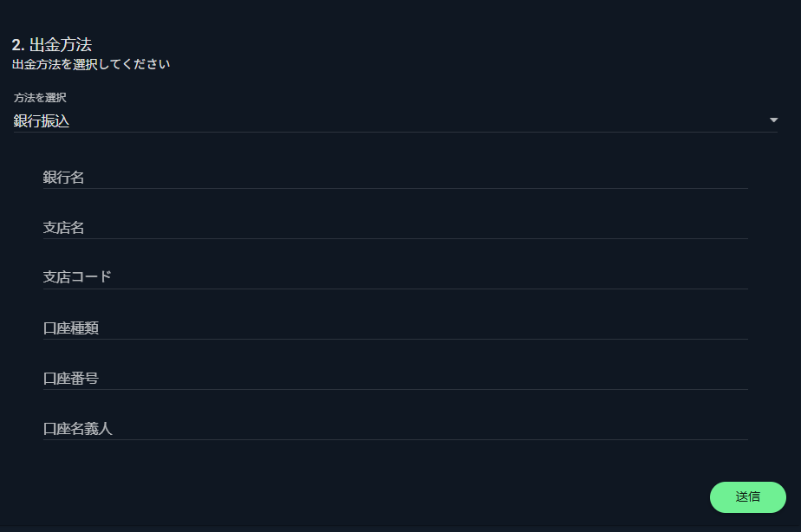The width and height of the screenshot is (801, 532).
Task: Click the 口座種類 placeholder label
Action: click(x=71, y=328)
